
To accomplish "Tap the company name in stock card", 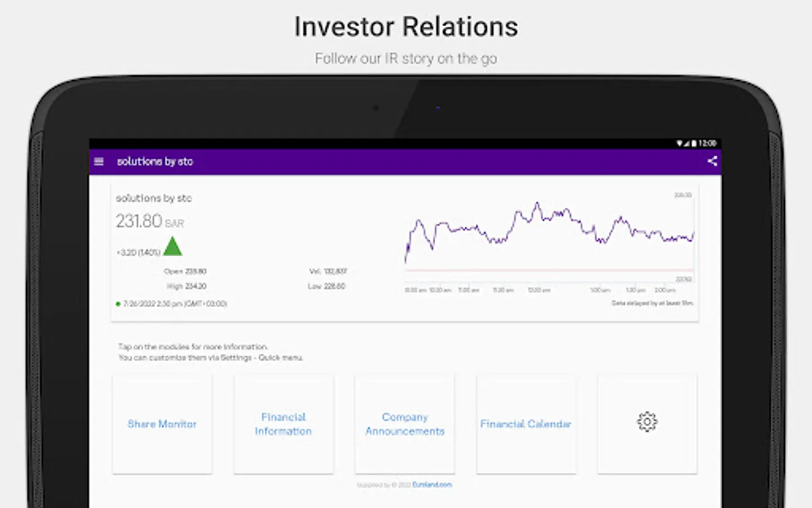I will pyautogui.click(x=154, y=198).
